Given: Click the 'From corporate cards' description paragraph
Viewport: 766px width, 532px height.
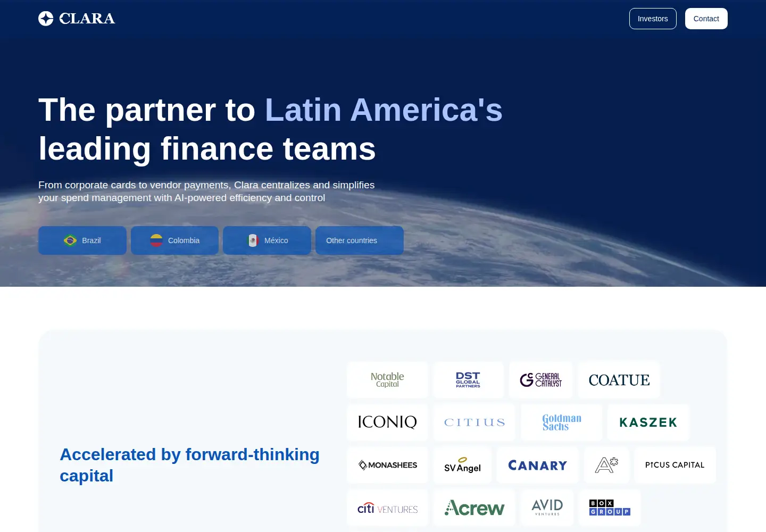Looking at the screenshot, I should click(x=206, y=192).
